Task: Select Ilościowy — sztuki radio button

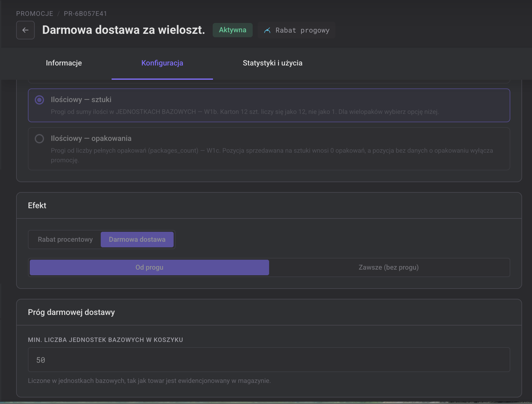Action: pyautogui.click(x=39, y=100)
